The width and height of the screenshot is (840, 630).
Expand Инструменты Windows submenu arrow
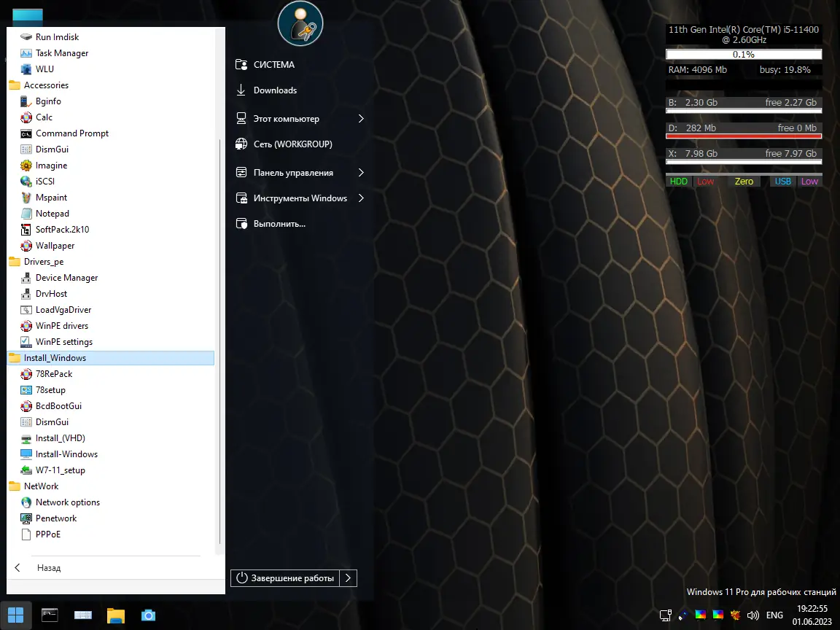(361, 199)
